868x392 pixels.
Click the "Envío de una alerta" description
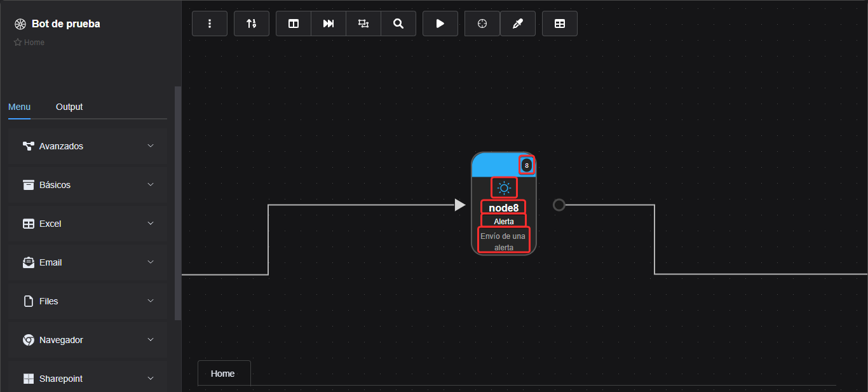click(504, 241)
